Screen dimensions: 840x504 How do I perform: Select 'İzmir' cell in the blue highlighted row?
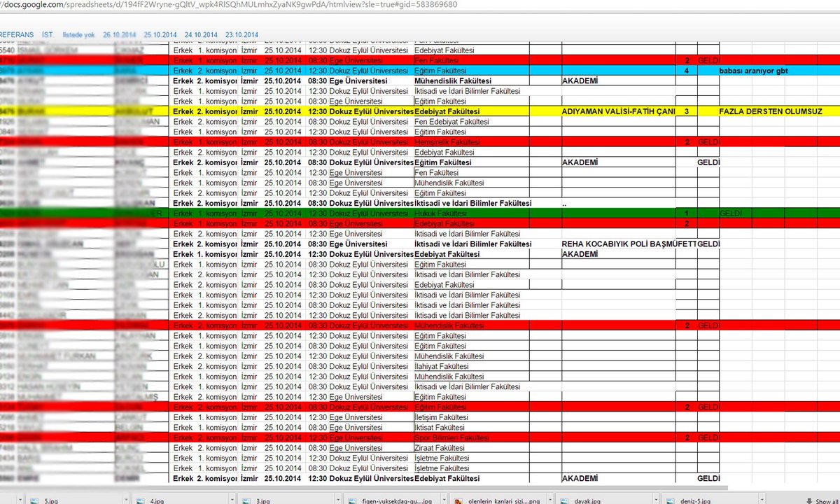tap(249, 71)
